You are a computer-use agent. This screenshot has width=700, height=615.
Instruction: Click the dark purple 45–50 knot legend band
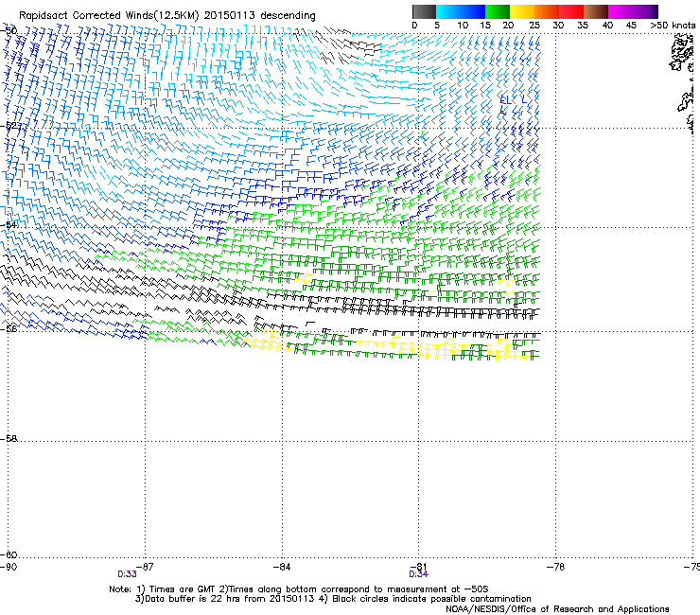click(x=645, y=11)
